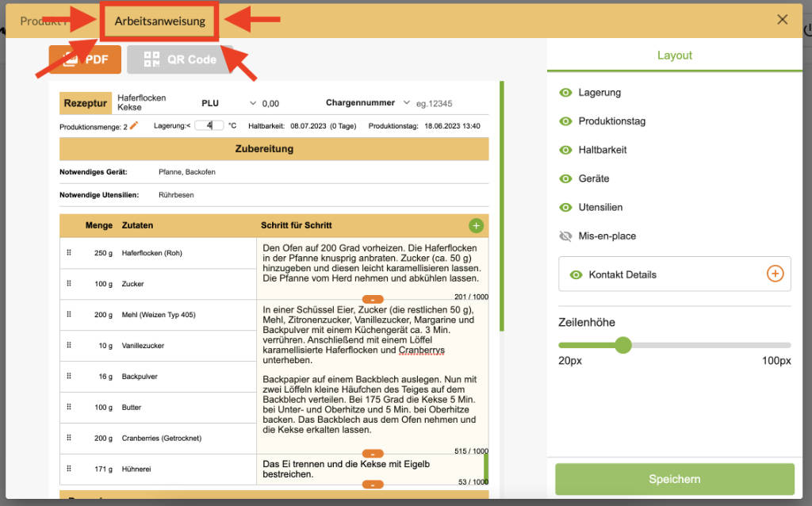Image resolution: width=812 pixels, height=506 pixels.
Task: Click the pencil icon beside Produktionsmenge
Action: [x=134, y=125]
